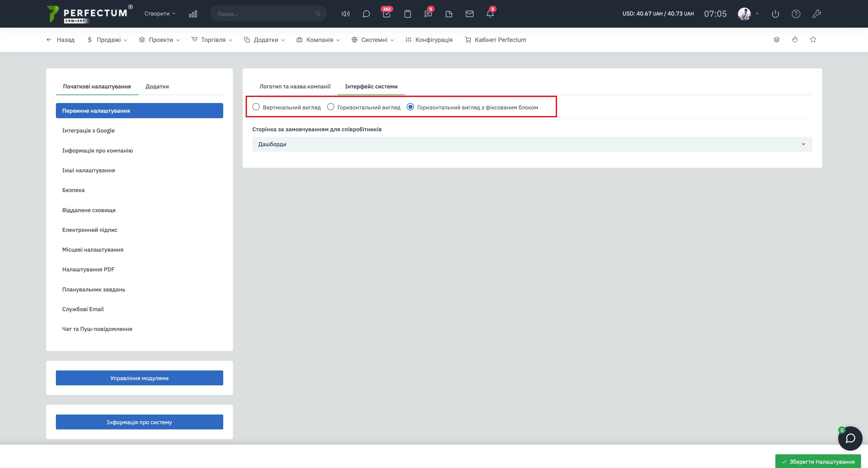Viewport: 868px width, 468px height.
Task: Open the wrench settings icon
Action: tap(816, 14)
